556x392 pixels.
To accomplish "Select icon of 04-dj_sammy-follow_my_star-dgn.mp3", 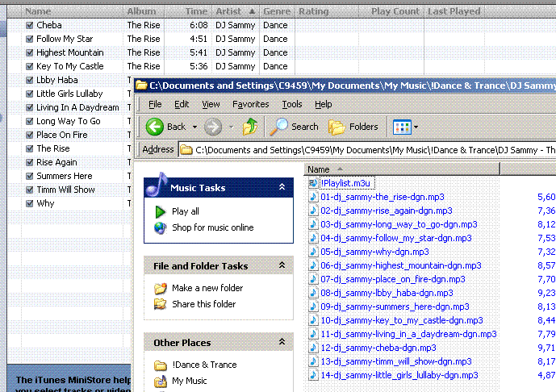I will click(313, 238).
